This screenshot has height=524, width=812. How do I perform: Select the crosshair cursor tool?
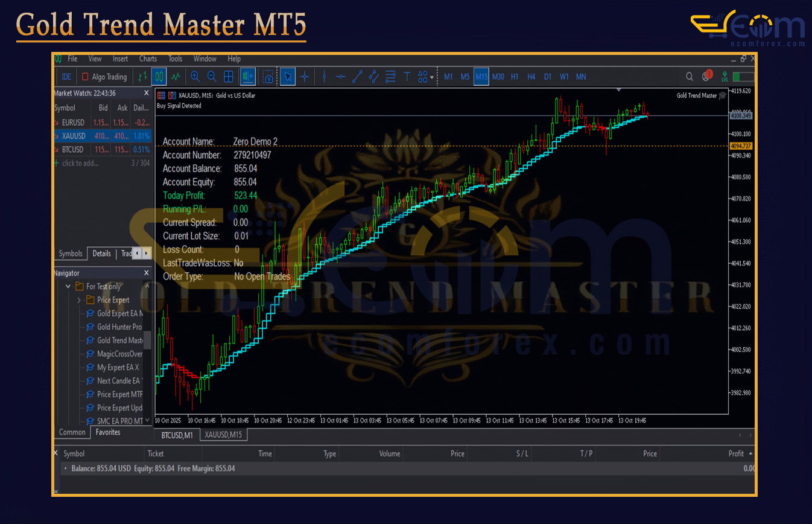tap(305, 77)
